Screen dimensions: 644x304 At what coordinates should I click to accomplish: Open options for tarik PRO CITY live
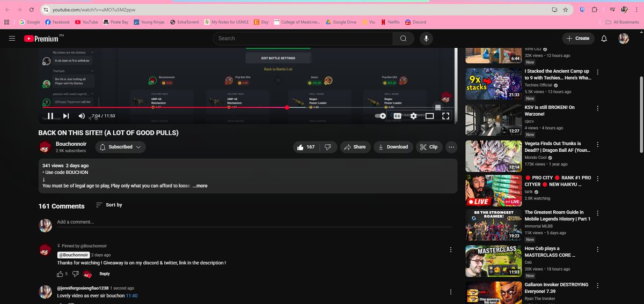(x=598, y=180)
